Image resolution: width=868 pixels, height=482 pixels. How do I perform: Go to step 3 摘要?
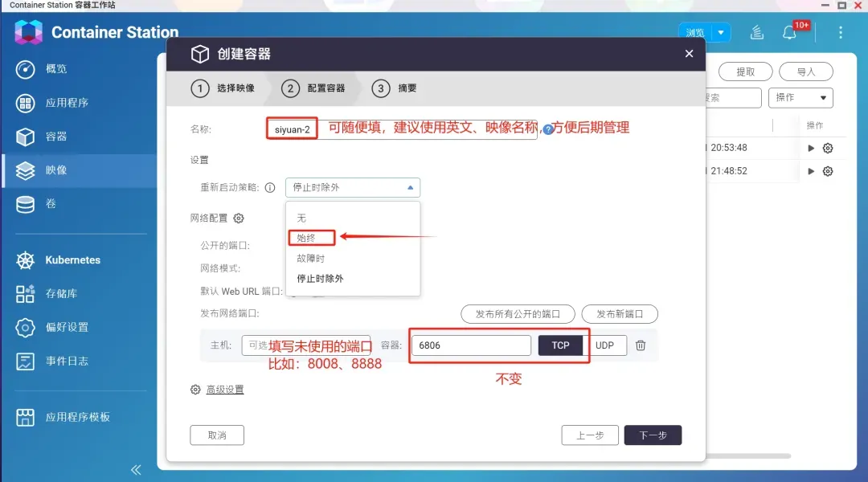(394, 88)
